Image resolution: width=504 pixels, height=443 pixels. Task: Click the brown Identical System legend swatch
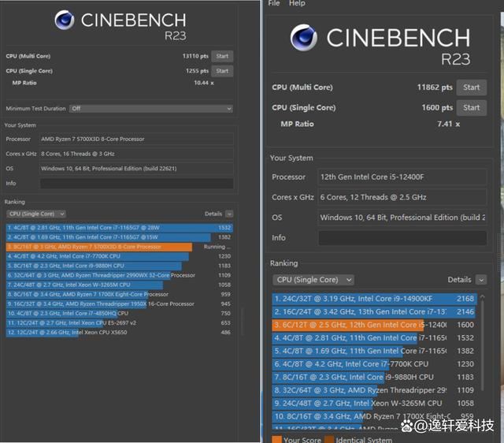329,439
